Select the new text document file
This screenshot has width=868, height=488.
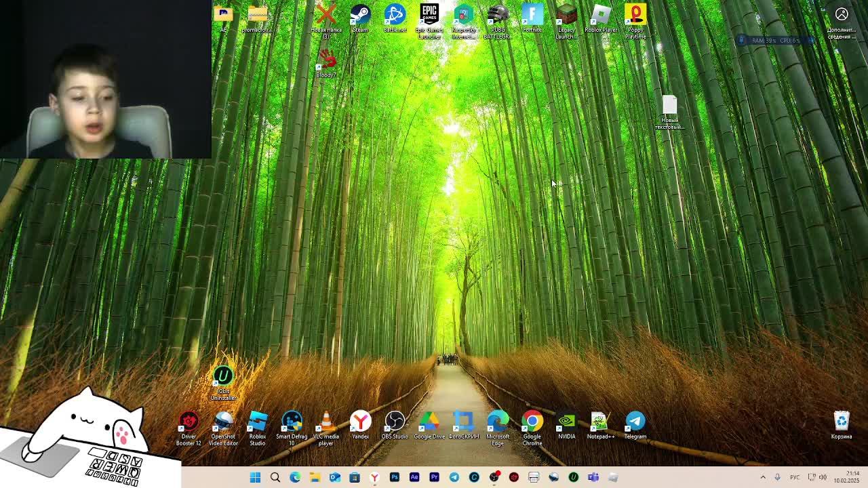[x=669, y=113]
